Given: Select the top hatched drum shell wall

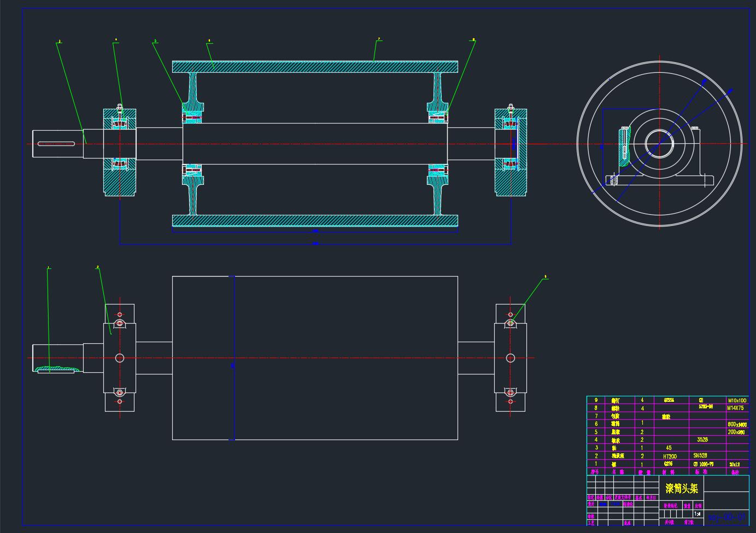Looking at the screenshot, I should tap(315, 67).
